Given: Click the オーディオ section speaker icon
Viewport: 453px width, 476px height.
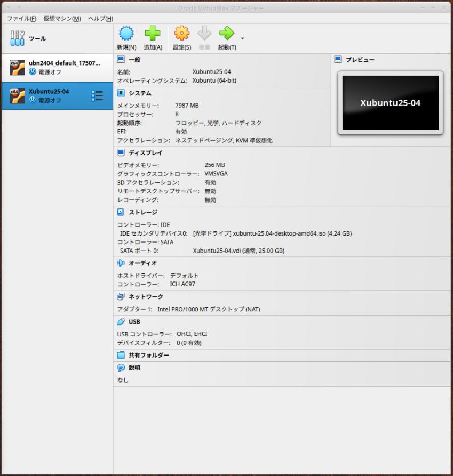Looking at the screenshot, I should 121,263.
